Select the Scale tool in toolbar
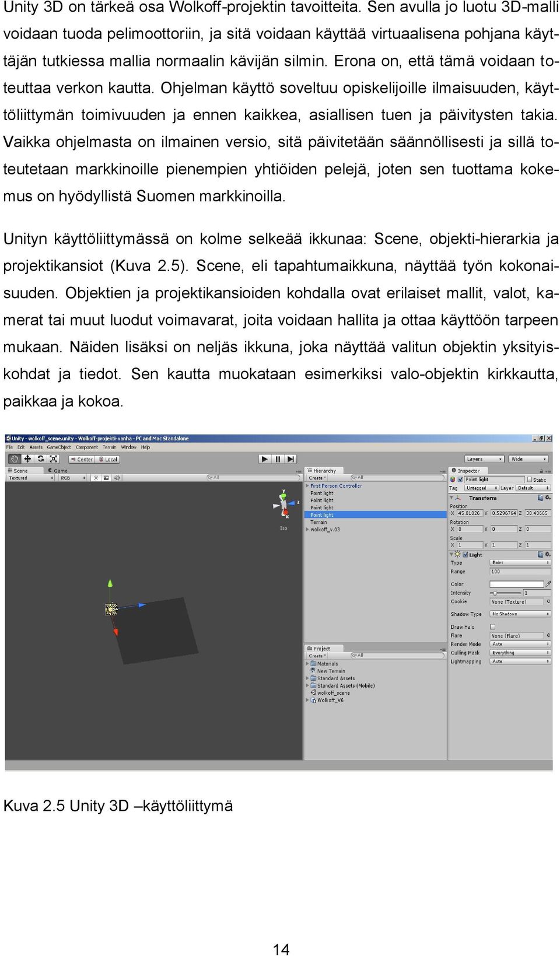Image resolution: width=560 pixels, height=956 pixels. (53, 459)
